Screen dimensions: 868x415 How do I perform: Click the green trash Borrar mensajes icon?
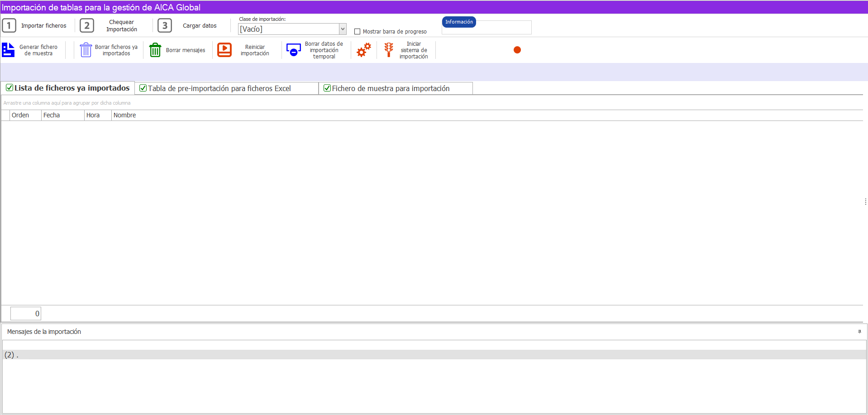(x=155, y=50)
